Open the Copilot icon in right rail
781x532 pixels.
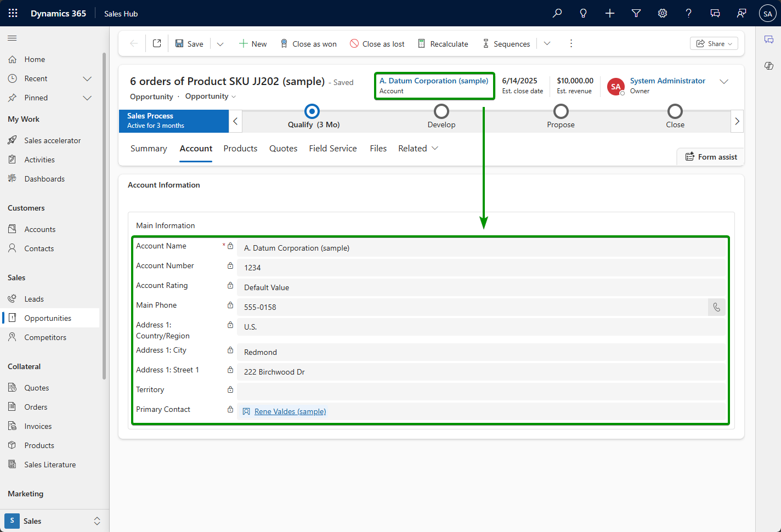pos(768,66)
